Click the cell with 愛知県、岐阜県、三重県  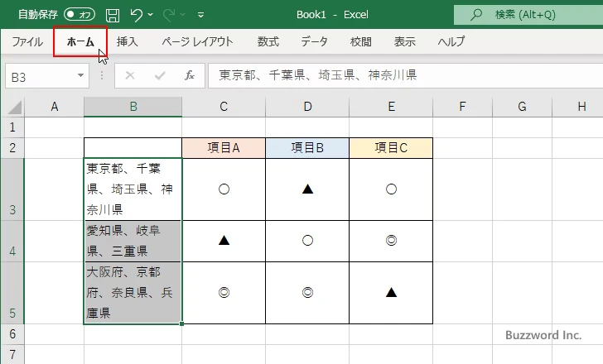click(x=133, y=241)
